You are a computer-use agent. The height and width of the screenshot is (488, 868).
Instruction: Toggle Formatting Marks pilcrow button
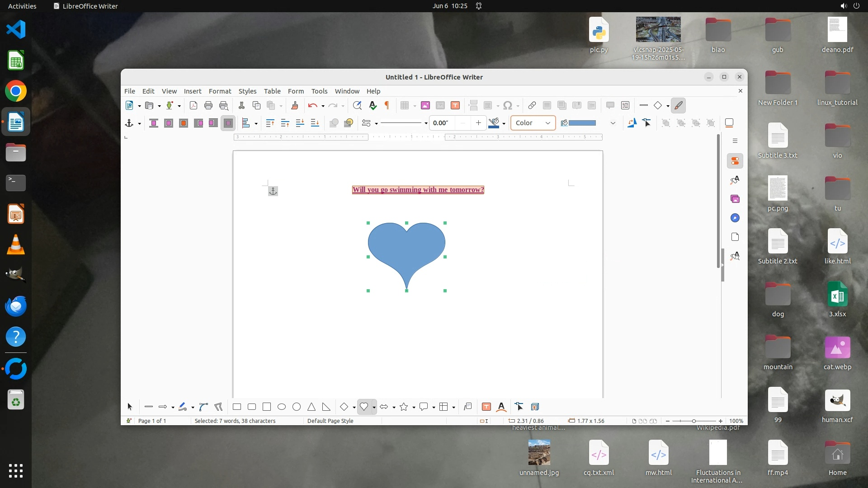pos(387,105)
